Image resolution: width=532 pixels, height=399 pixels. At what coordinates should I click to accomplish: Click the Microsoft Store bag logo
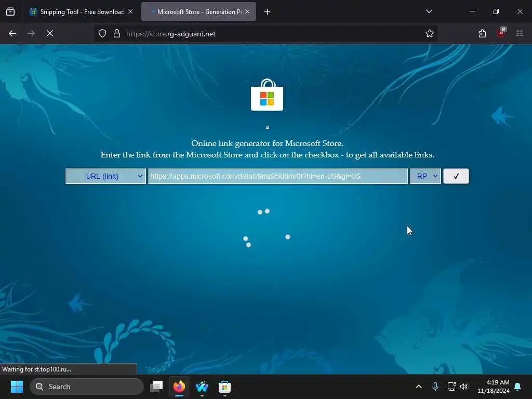267,95
